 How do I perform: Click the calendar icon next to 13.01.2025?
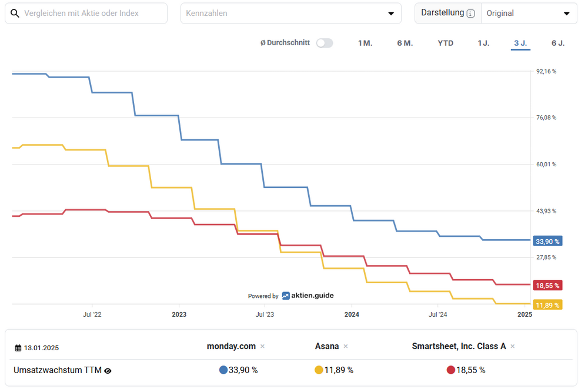click(x=18, y=348)
